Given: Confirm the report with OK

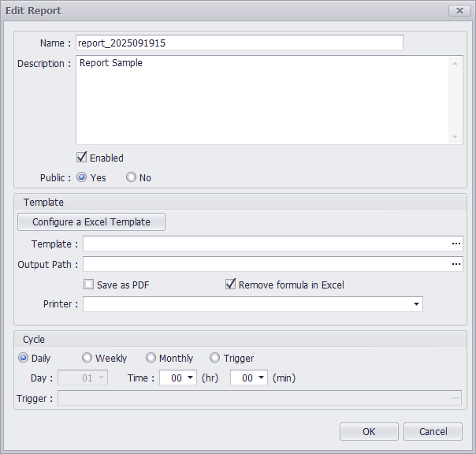Looking at the screenshot, I should point(369,431).
